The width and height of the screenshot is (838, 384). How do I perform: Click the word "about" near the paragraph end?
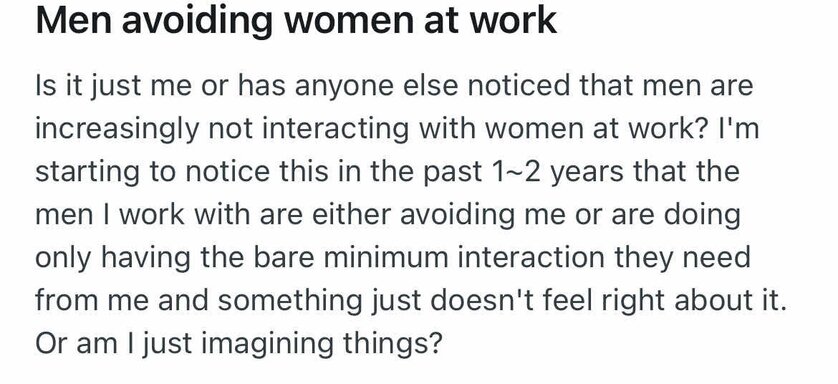pyautogui.click(x=713, y=301)
